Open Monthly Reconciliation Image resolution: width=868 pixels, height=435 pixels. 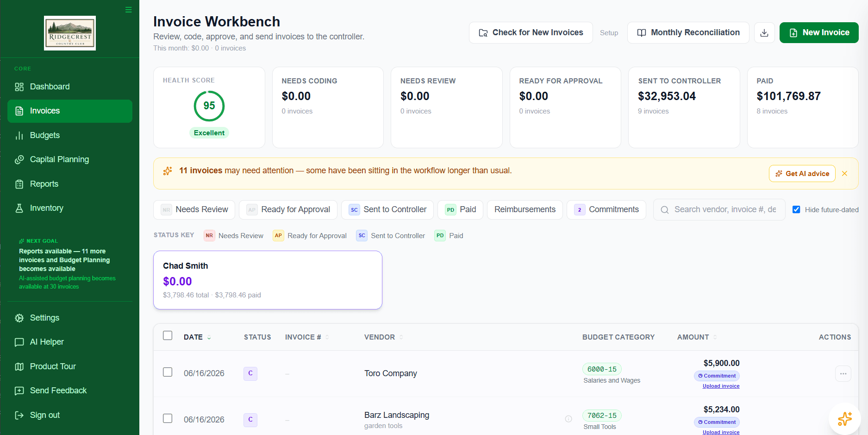click(x=688, y=32)
